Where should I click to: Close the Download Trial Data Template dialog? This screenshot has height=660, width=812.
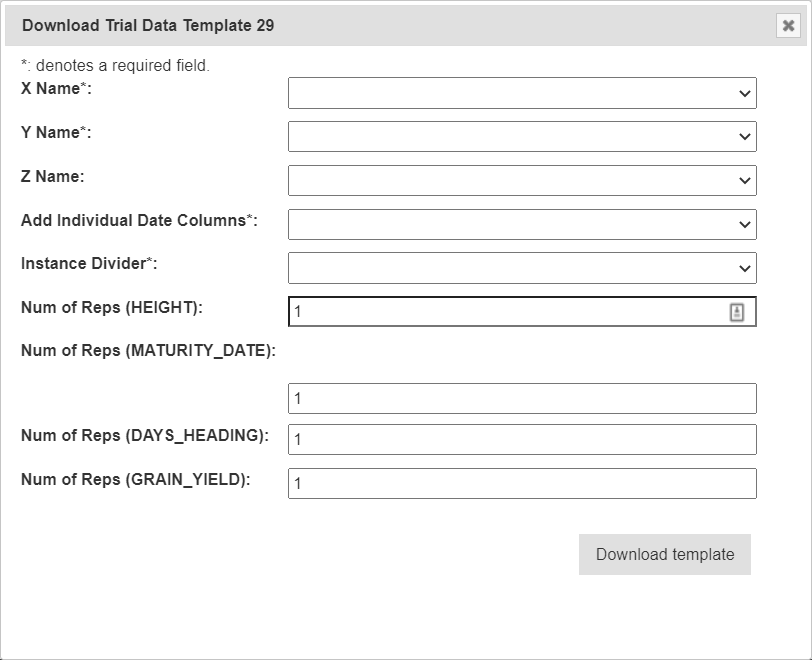[x=788, y=26]
